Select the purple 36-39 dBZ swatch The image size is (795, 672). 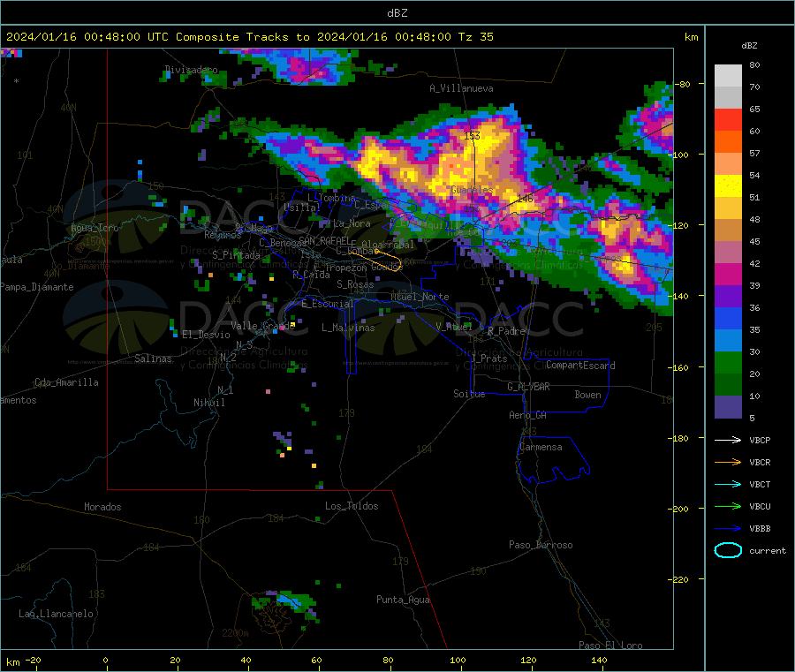(x=728, y=297)
